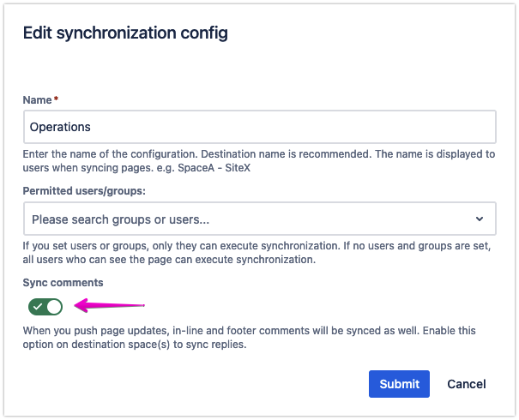Image resolution: width=519 pixels, height=420 pixels.
Task: Click the help text about permitted users
Action: coord(257,252)
